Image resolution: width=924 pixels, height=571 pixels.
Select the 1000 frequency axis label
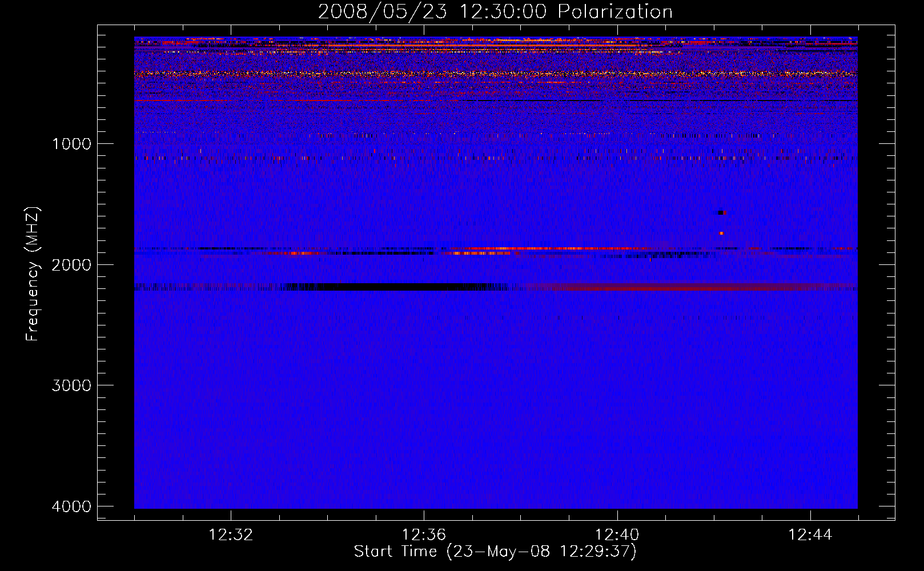(x=71, y=144)
